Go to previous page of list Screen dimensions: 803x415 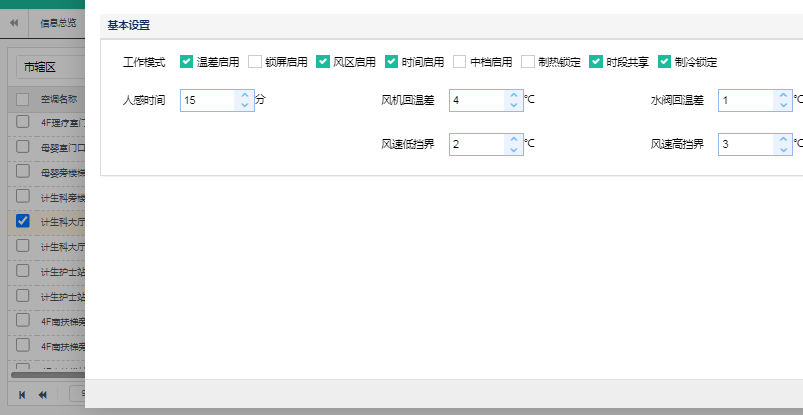click(x=43, y=395)
